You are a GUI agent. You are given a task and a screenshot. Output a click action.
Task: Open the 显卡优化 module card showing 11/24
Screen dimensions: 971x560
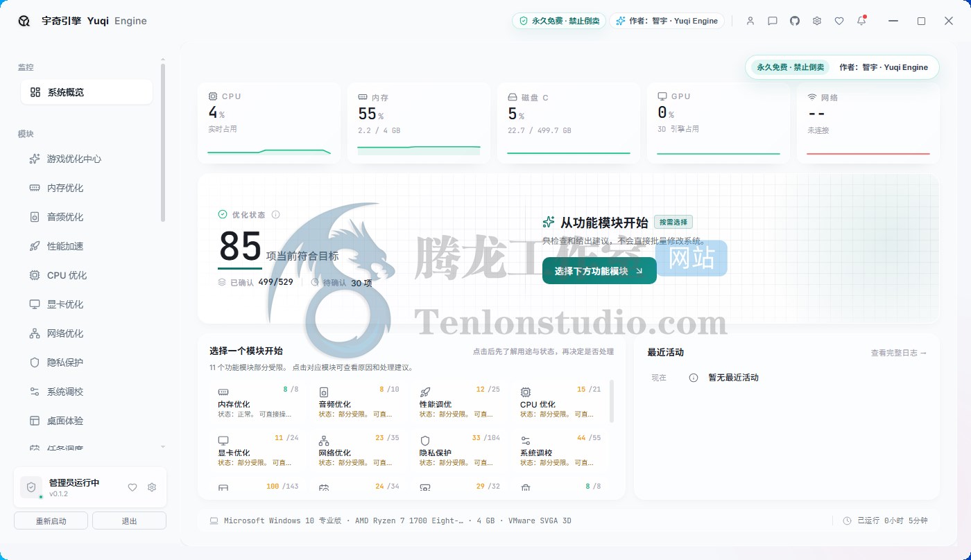(x=258, y=450)
